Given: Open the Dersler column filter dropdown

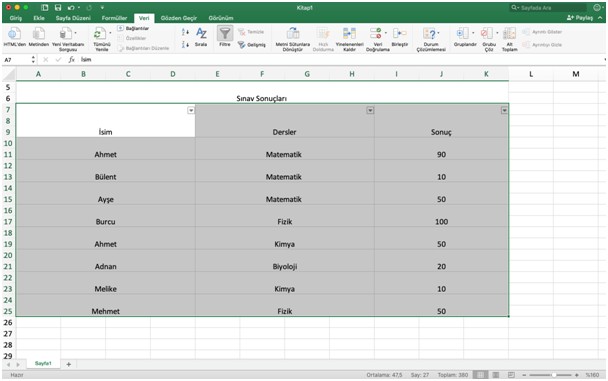Looking at the screenshot, I should pyautogui.click(x=370, y=110).
